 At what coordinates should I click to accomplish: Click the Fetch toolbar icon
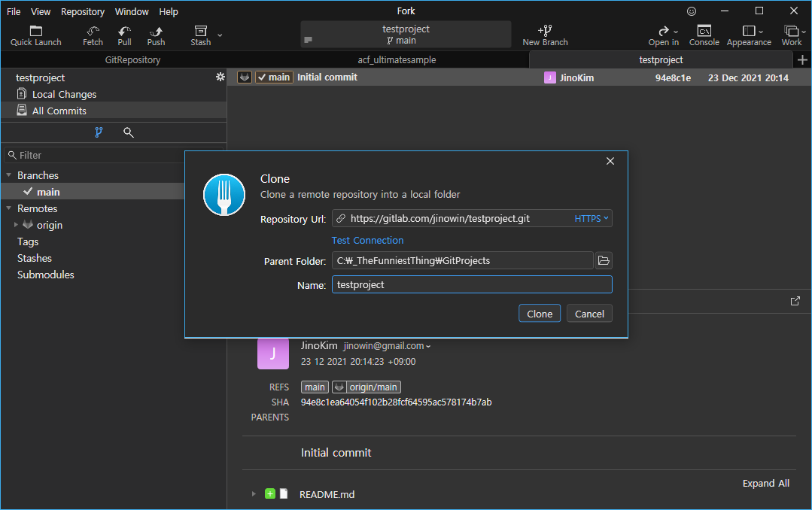pyautogui.click(x=93, y=35)
